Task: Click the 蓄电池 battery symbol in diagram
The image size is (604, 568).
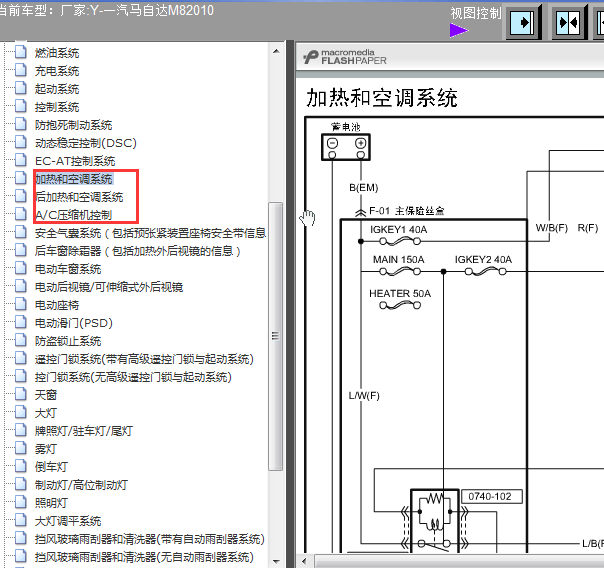Action: [x=346, y=147]
